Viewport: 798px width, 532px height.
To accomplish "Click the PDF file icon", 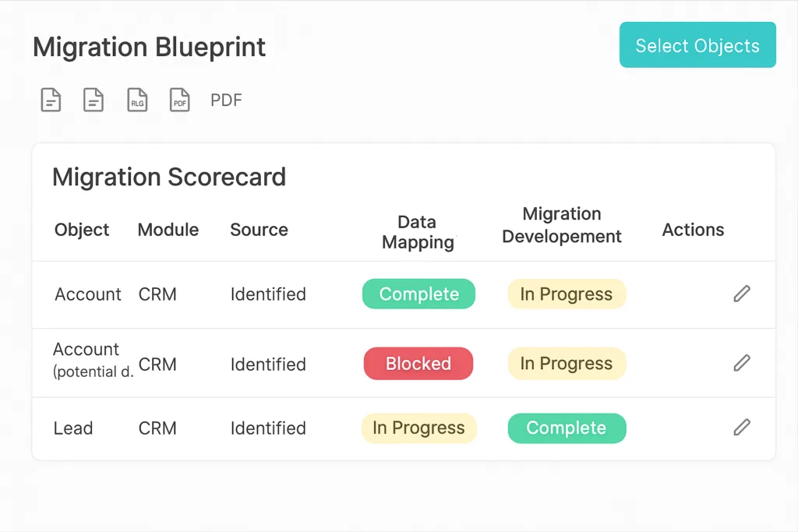I will pyautogui.click(x=180, y=100).
